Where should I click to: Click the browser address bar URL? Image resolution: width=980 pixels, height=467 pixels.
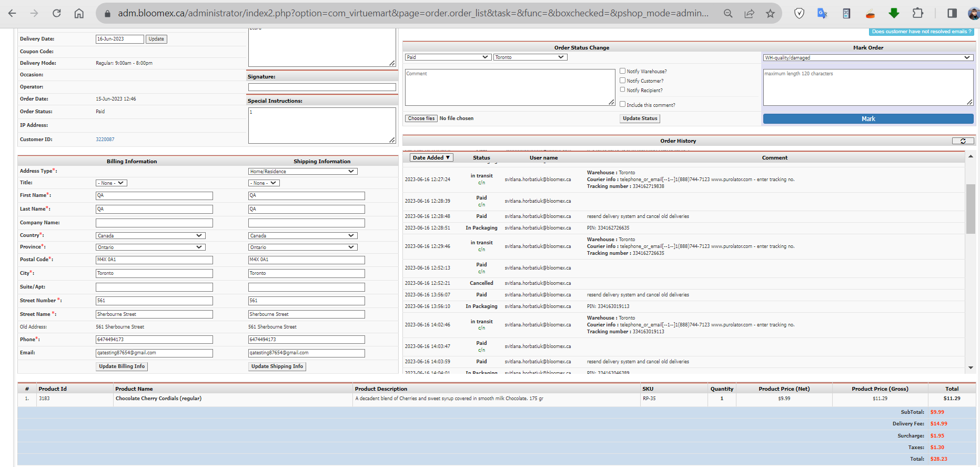pyautogui.click(x=413, y=13)
